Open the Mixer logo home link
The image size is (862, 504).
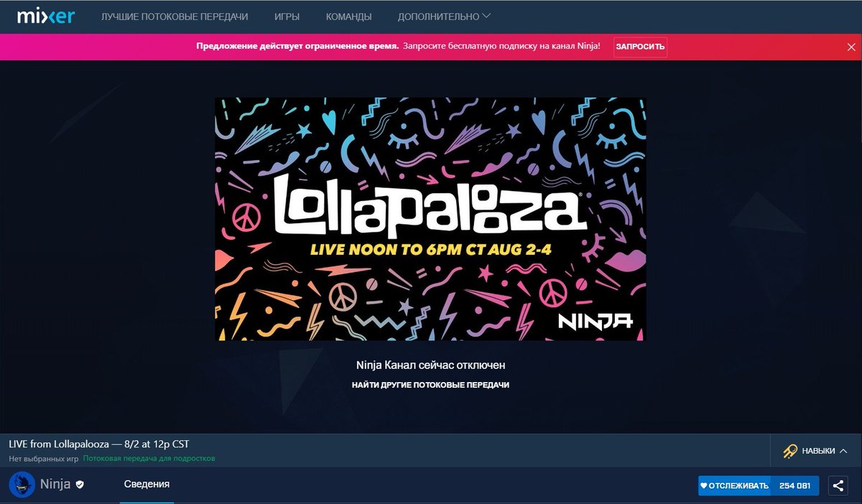click(45, 16)
